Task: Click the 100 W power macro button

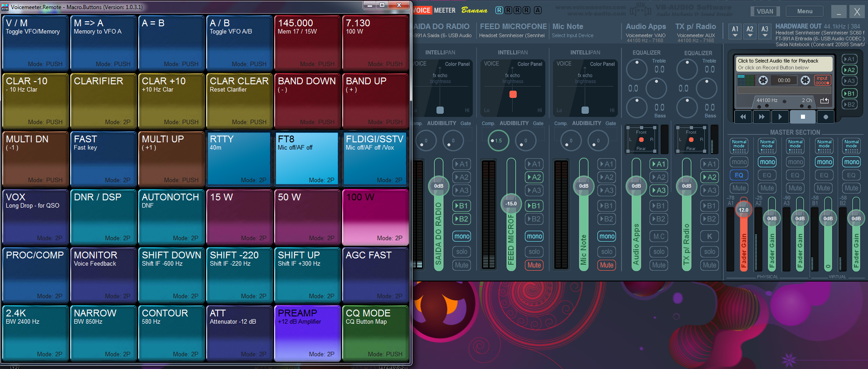Action: 375,217
